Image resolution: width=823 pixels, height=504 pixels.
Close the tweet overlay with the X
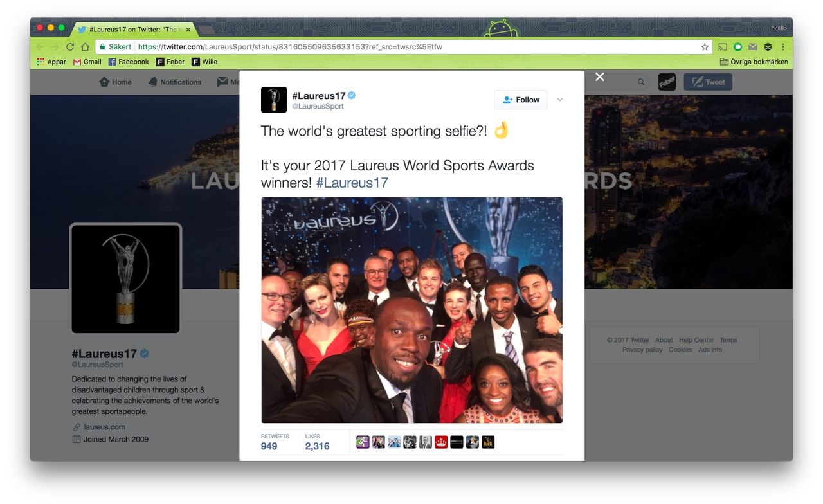600,77
